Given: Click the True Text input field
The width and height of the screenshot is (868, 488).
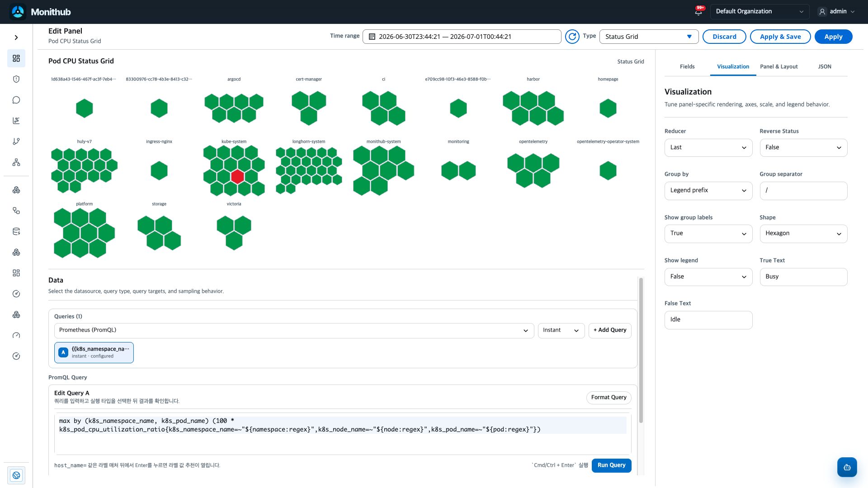Looking at the screenshot, I should tap(803, 277).
